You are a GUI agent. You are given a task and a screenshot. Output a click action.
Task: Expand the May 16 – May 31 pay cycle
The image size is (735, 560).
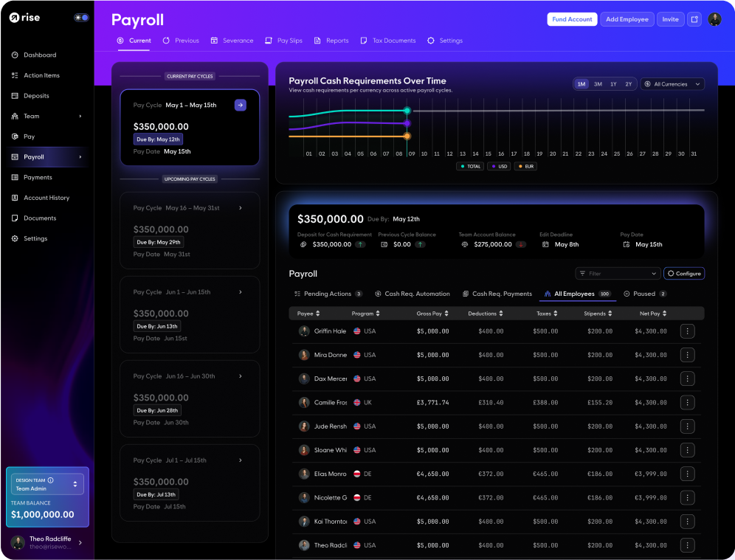(x=240, y=208)
